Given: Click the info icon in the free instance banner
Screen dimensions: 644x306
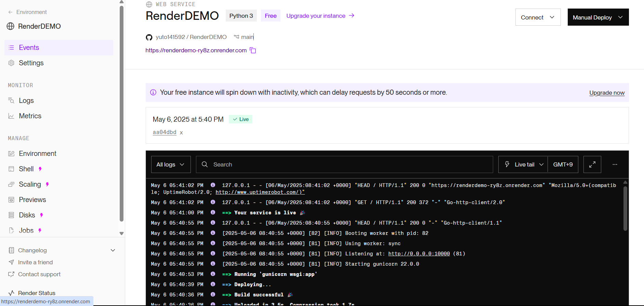Looking at the screenshot, I should click(x=153, y=92).
